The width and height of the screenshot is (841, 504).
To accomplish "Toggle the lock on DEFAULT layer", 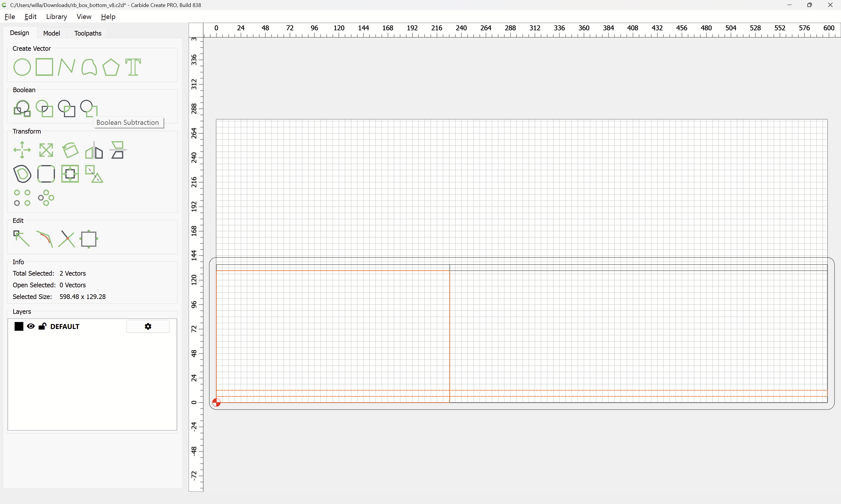I will coord(42,326).
